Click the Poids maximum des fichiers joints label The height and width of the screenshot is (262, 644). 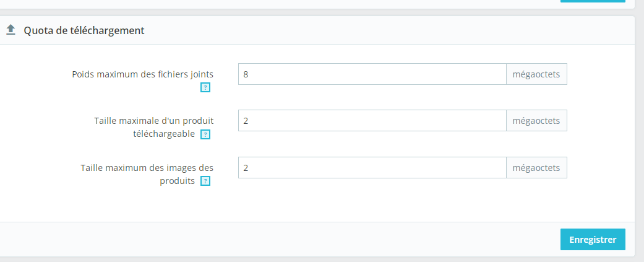142,74
